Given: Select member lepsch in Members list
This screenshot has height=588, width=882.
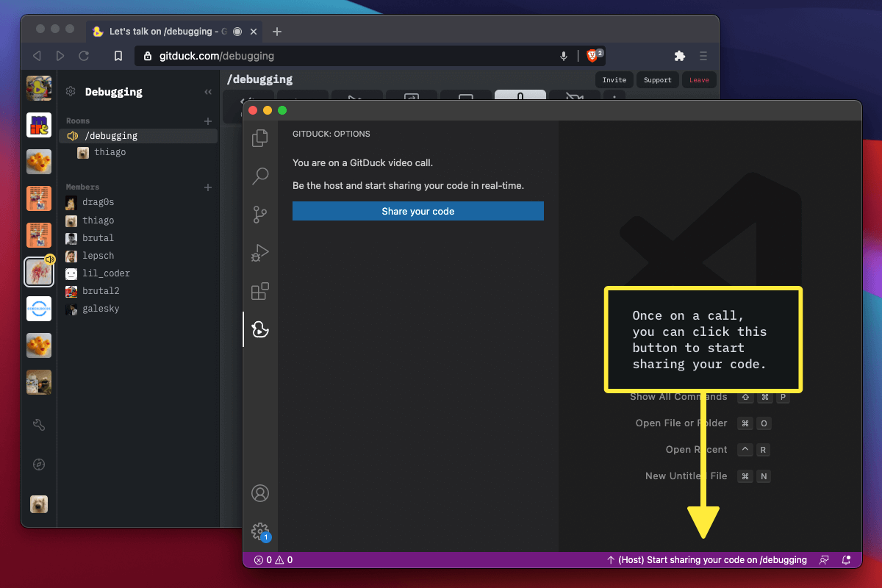Looking at the screenshot, I should pos(90,256).
